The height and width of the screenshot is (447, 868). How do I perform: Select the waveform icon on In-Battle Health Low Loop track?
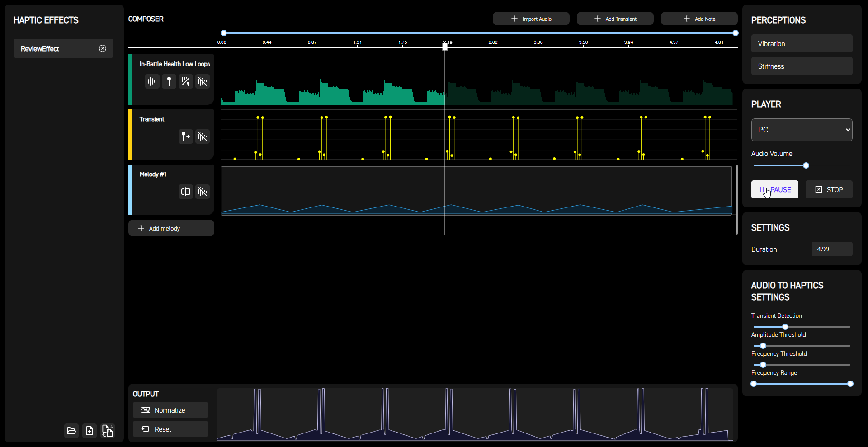(x=152, y=81)
